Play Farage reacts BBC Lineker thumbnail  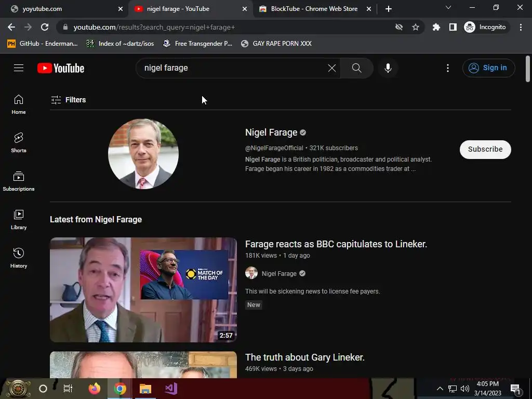(143, 289)
